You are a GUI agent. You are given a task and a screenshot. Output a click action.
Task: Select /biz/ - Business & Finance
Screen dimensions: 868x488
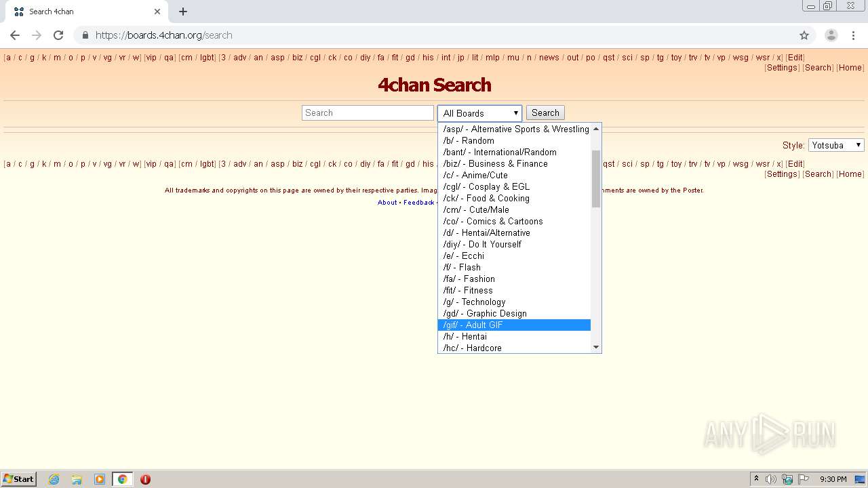[514, 163]
